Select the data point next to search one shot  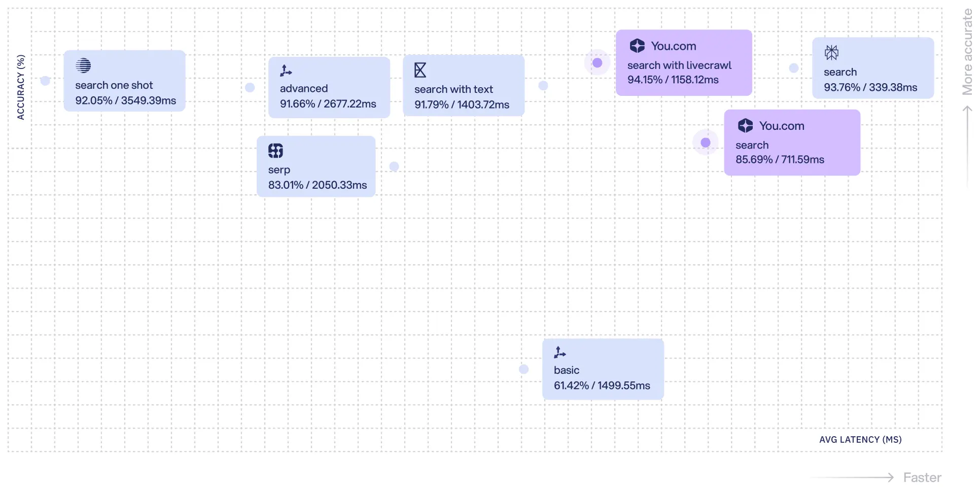(45, 81)
